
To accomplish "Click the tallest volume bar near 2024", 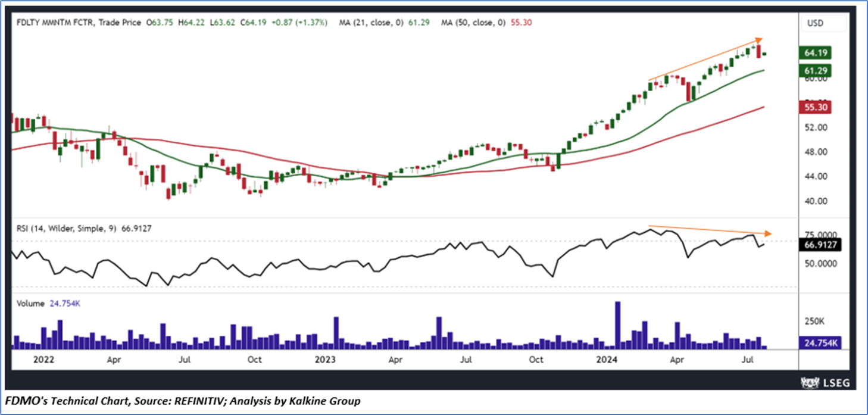I will click(617, 325).
